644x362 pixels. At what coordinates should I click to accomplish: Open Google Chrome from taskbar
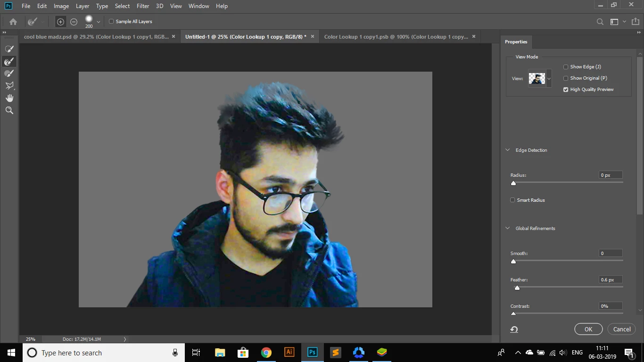click(x=266, y=353)
